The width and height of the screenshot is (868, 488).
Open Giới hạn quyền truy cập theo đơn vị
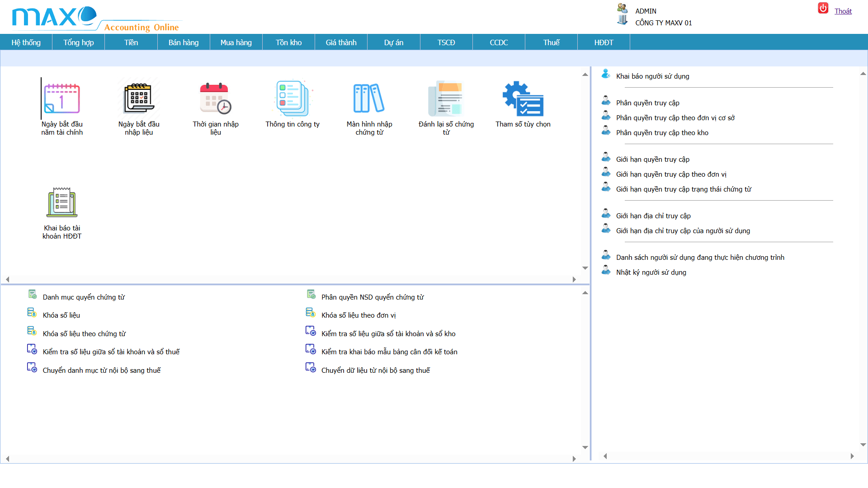(x=671, y=174)
